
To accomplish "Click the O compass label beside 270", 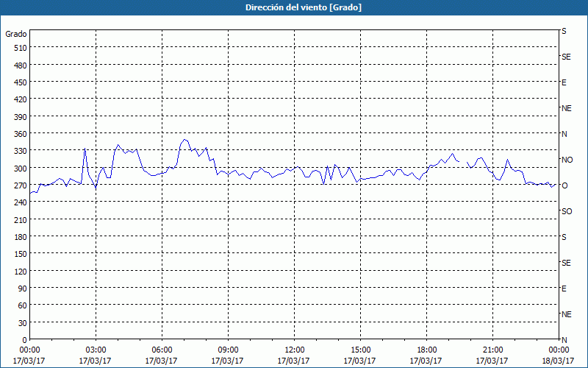I will coord(564,185).
